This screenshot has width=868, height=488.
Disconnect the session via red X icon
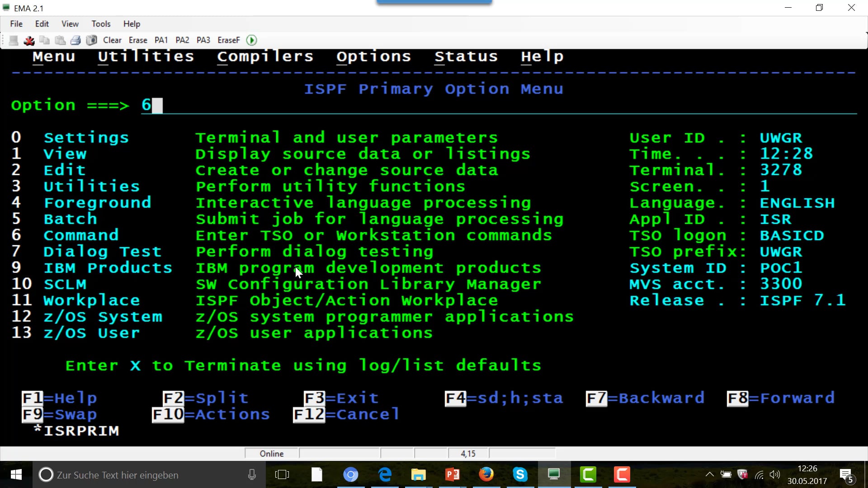29,40
